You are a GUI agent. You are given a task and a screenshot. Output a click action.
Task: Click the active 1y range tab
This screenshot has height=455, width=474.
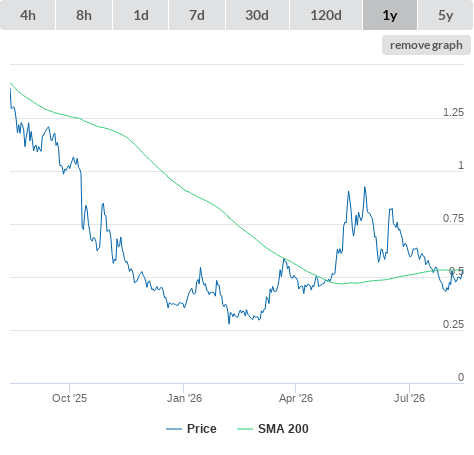(x=390, y=15)
